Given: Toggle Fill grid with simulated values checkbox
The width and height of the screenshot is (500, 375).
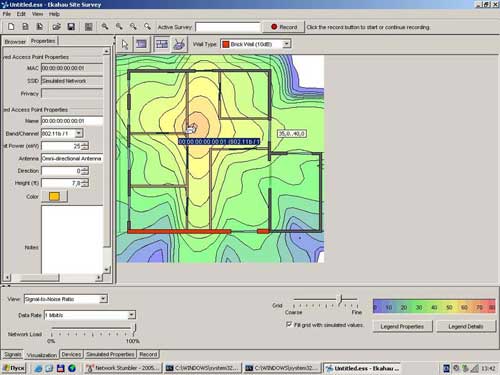Looking at the screenshot, I should 289,324.
